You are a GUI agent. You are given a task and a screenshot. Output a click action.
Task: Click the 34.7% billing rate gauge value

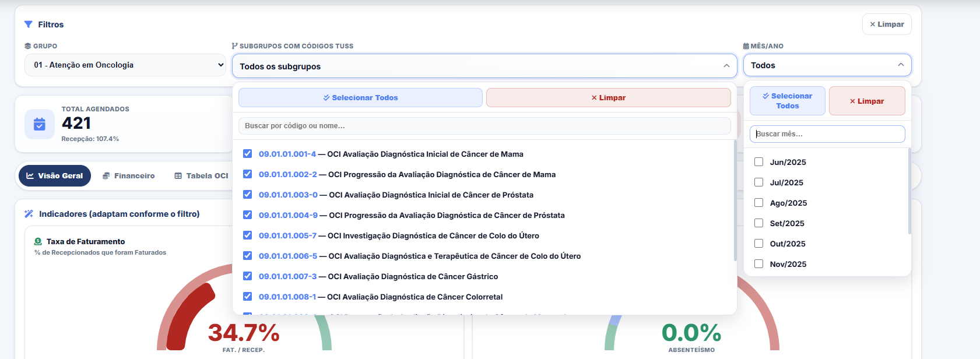pos(244,333)
